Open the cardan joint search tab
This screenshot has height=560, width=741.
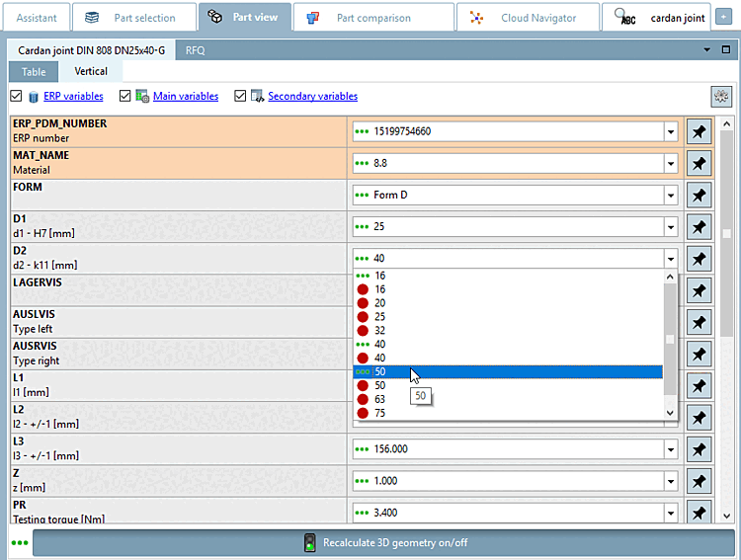[656, 18]
